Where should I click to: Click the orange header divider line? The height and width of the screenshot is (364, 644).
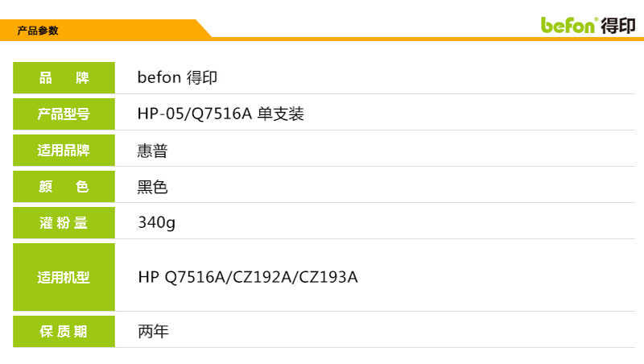click(x=427, y=39)
